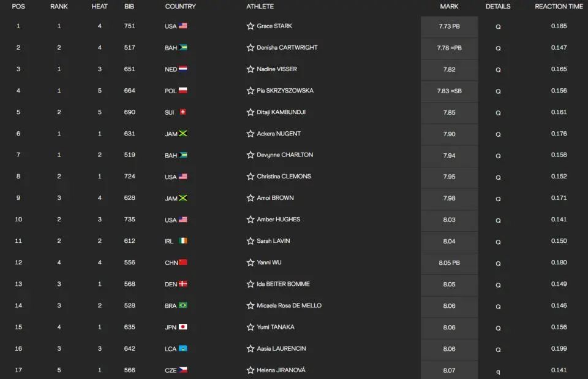
Task: Click the star beside Christina CLEMONS
Action: 251,176
